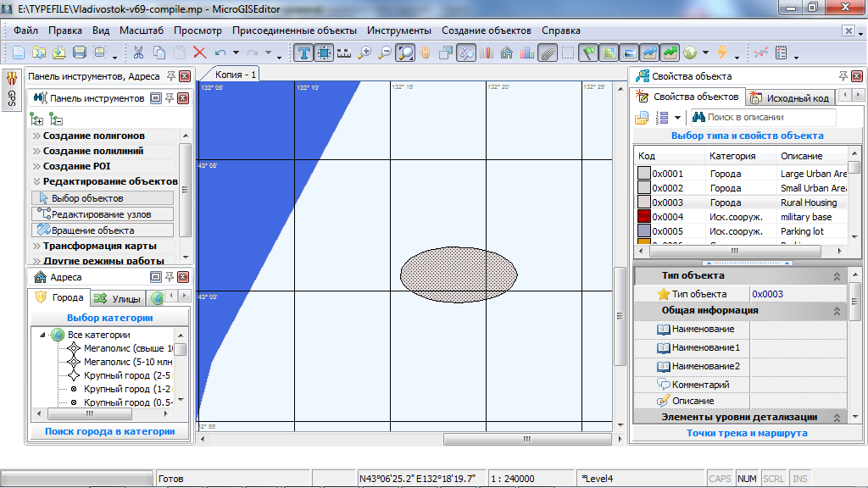Click the ruler measurement tool icon

[343, 53]
